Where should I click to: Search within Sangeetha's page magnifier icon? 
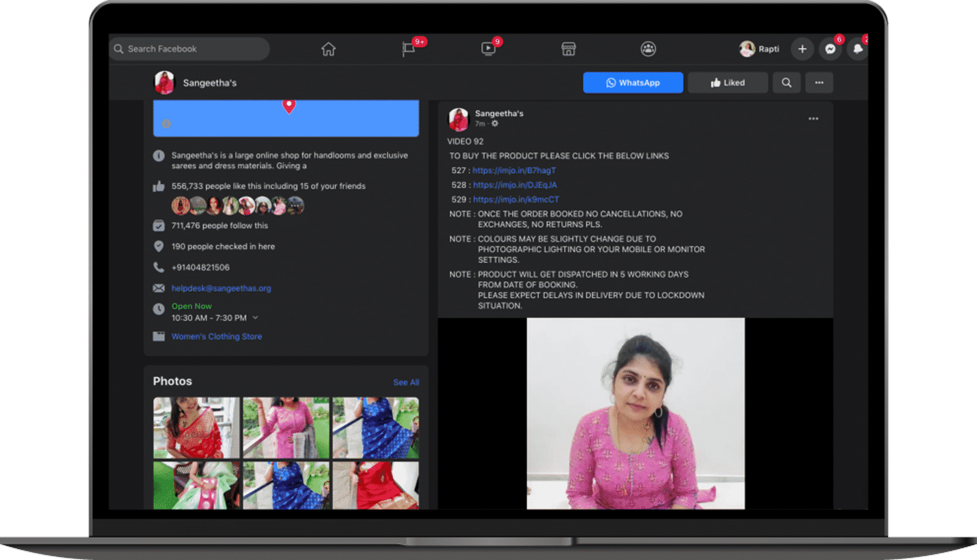coord(786,83)
